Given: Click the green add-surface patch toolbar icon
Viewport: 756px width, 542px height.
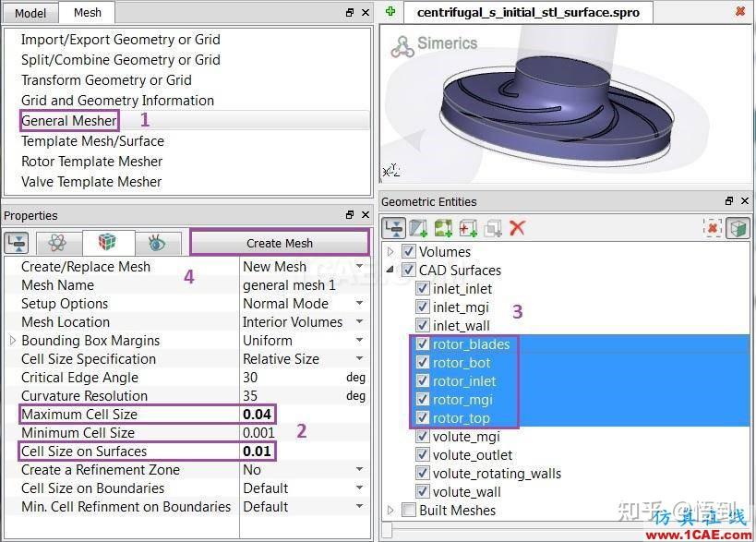Looking at the screenshot, I should [x=443, y=228].
